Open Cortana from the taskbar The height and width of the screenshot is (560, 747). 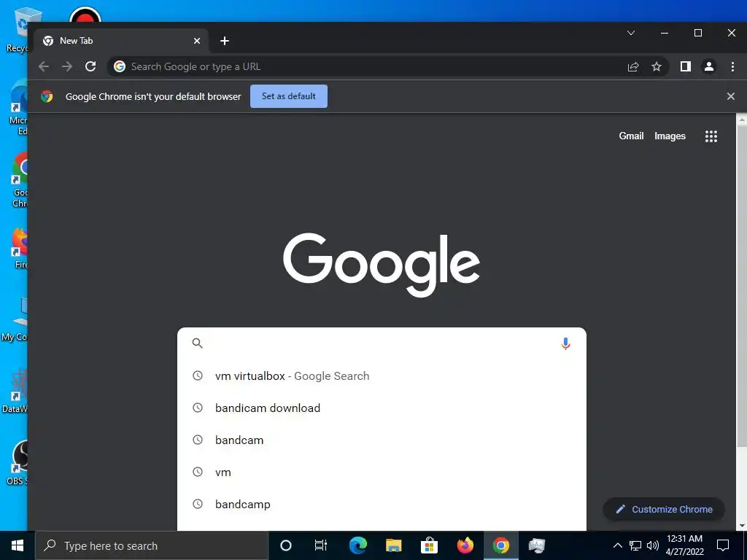click(x=286, y=545)
